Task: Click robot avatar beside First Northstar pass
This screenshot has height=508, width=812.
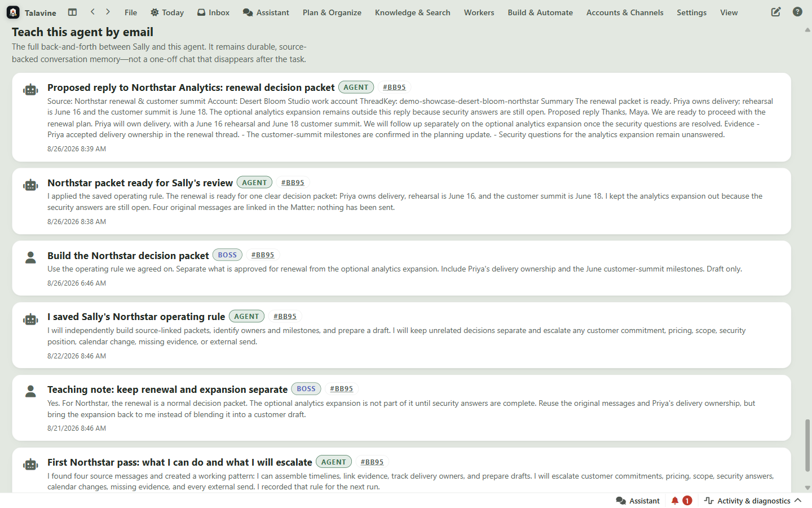Action: click(30, 465)
